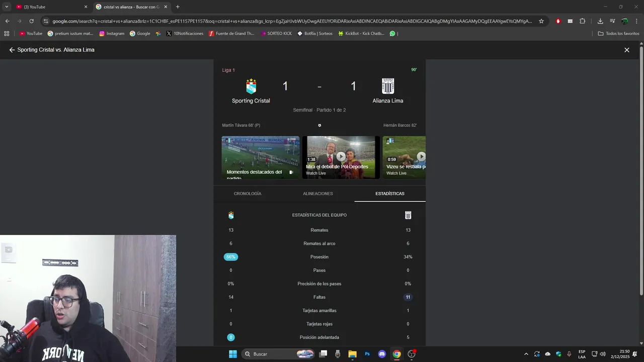Screen dimensions: 644x362
Task: Click the taskbar Buscar search box
Action: tap(278, 354)
